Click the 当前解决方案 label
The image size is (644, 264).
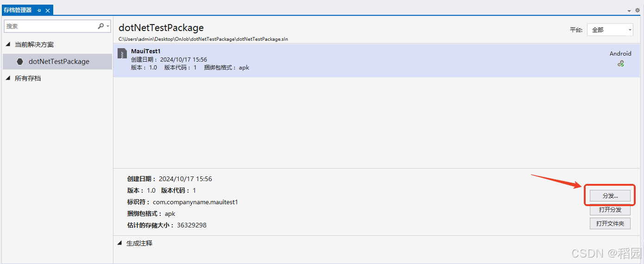(x=34, y=44)
